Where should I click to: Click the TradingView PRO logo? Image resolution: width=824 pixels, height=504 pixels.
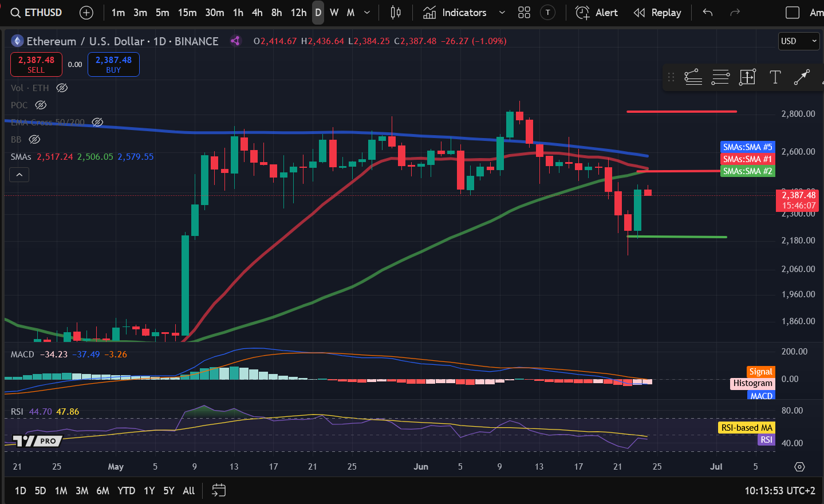[x=38, y=441]
